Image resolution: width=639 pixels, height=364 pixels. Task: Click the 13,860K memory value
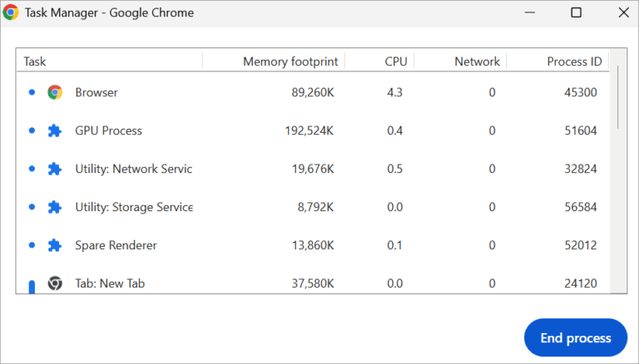[x=313, y=245]
